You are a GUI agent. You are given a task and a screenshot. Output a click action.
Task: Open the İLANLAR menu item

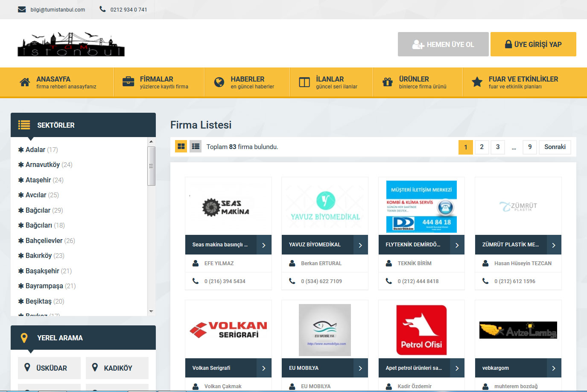pos(331,82)
